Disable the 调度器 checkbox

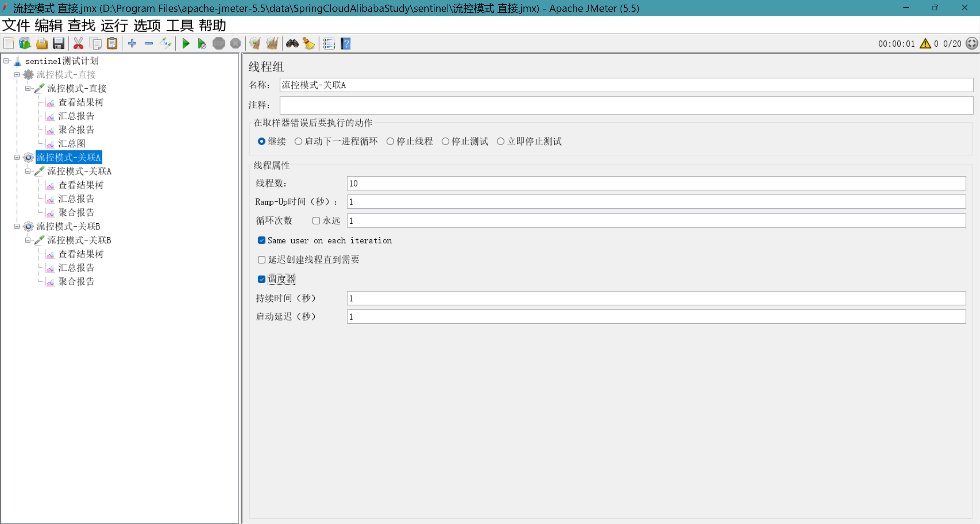pos(261,279)
